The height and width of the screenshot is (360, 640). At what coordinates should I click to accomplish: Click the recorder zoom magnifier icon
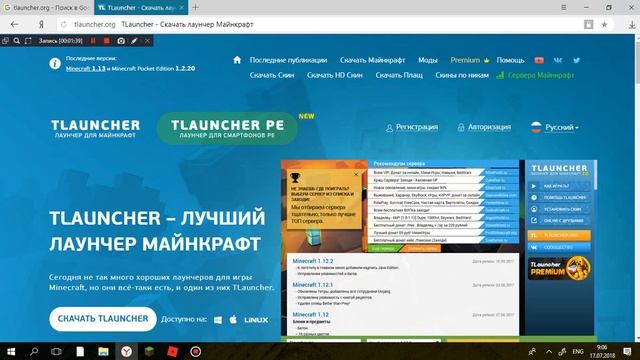[x=17, y=41]
